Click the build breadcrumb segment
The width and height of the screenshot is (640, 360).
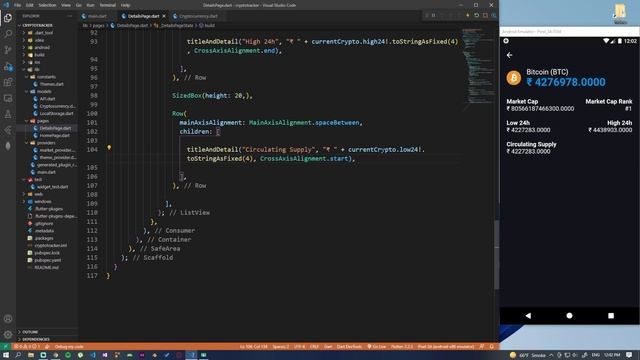point(207,25)
